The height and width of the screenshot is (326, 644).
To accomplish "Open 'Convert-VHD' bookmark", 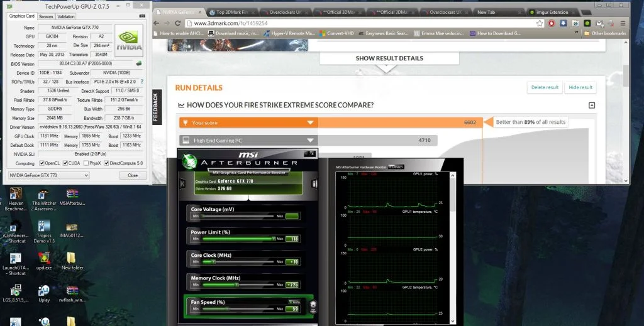I will [336, 33].
